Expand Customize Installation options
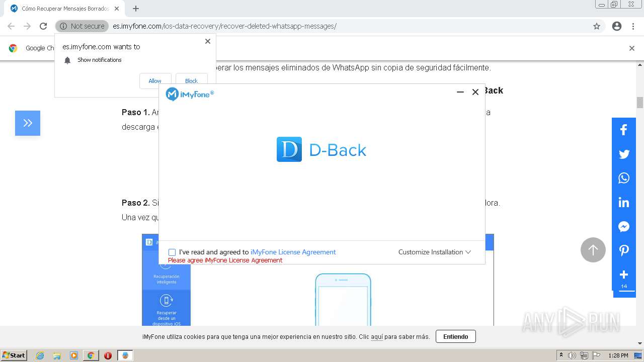 tap(435, 252)
